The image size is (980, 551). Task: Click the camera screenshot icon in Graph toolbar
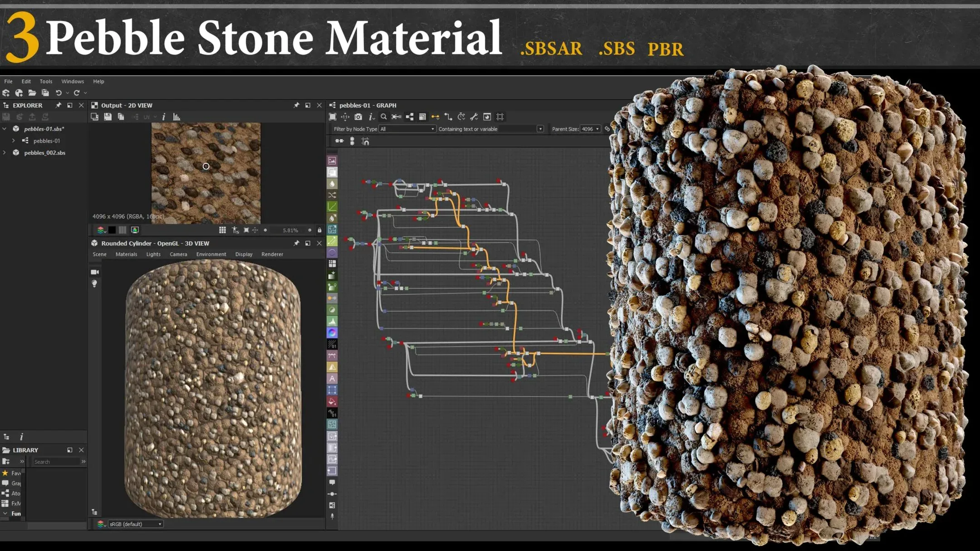(x=358, y=117)
